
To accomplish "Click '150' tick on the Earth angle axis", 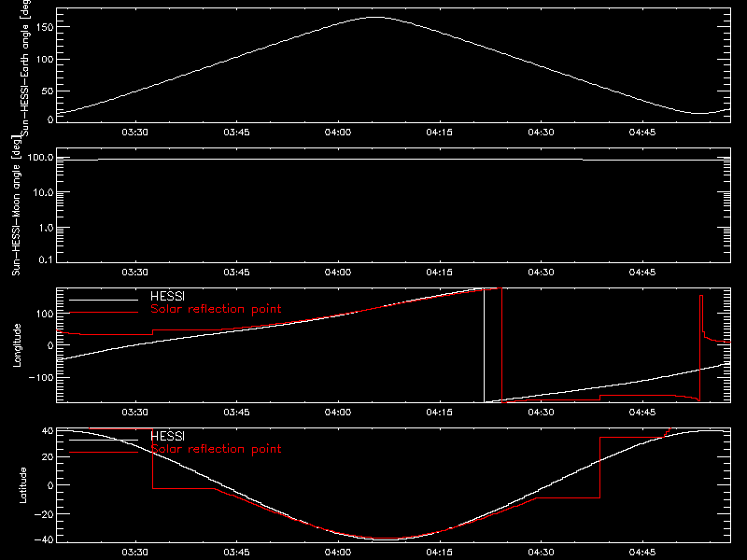I will pos(44,27).
